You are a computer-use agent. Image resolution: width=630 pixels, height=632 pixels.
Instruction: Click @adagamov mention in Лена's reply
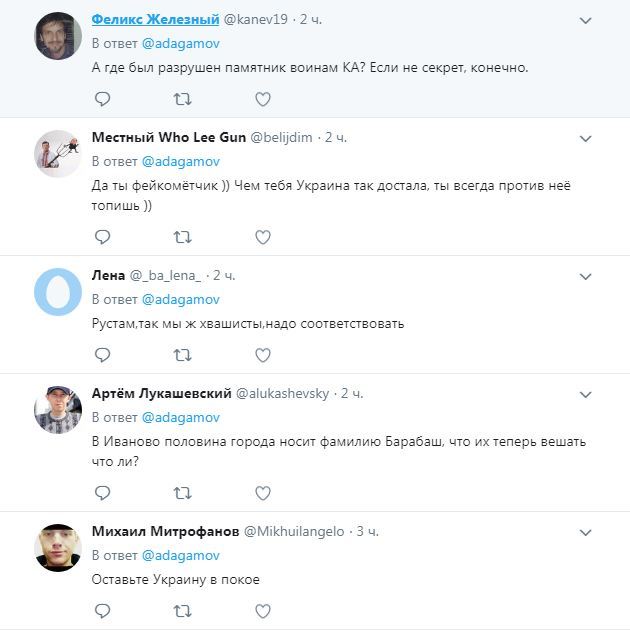[x=180, y=299]
